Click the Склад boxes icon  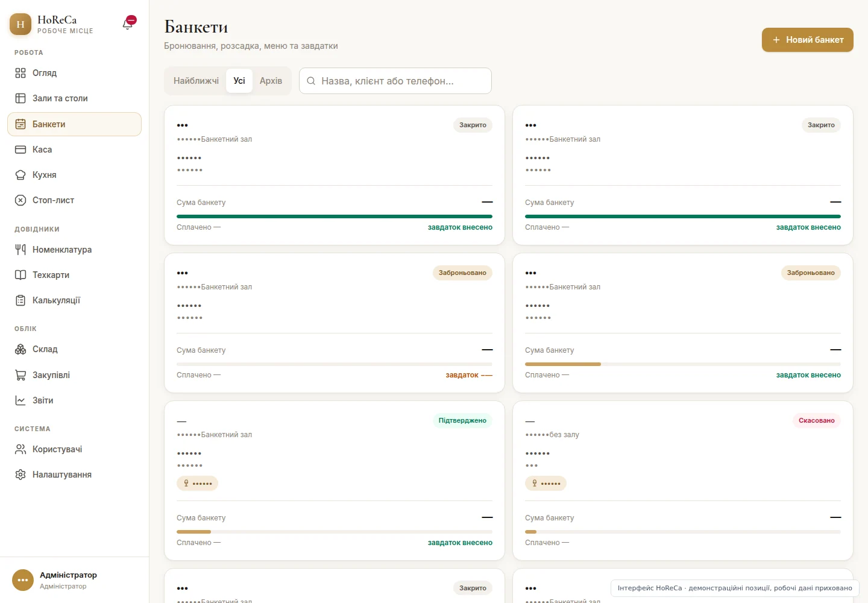click(20, 349)
